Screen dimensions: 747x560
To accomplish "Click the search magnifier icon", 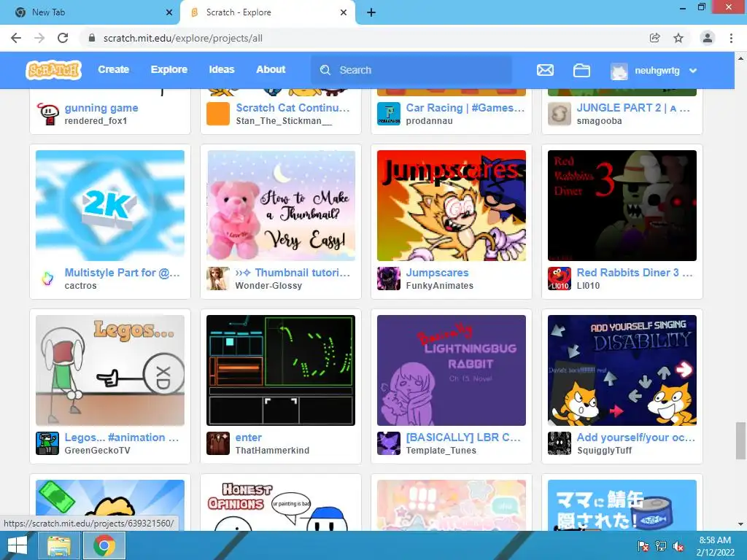I will click(x=325, y=70).
